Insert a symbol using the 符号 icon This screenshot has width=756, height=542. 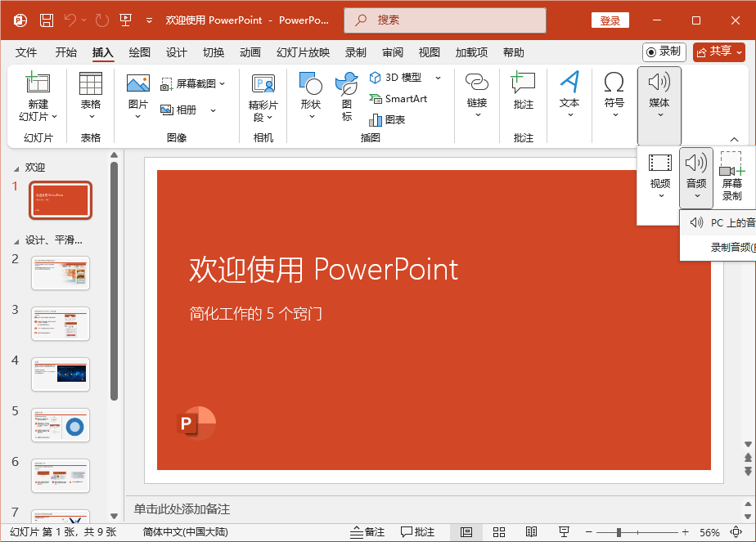coord(614,92)
